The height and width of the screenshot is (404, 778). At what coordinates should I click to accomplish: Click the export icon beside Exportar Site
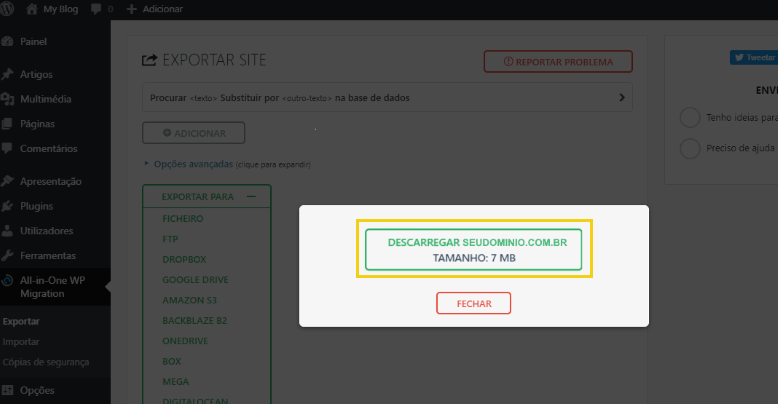pyautogui.click(x=149, y=60)
